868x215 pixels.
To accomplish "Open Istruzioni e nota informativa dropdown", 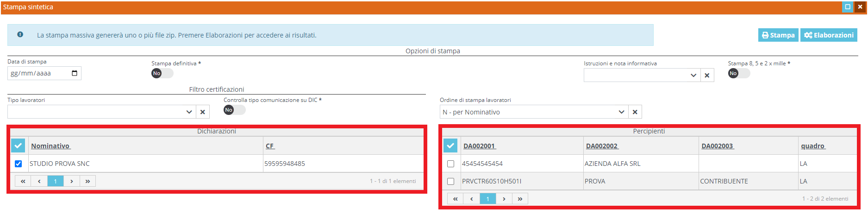I will [x=693, y=76].
